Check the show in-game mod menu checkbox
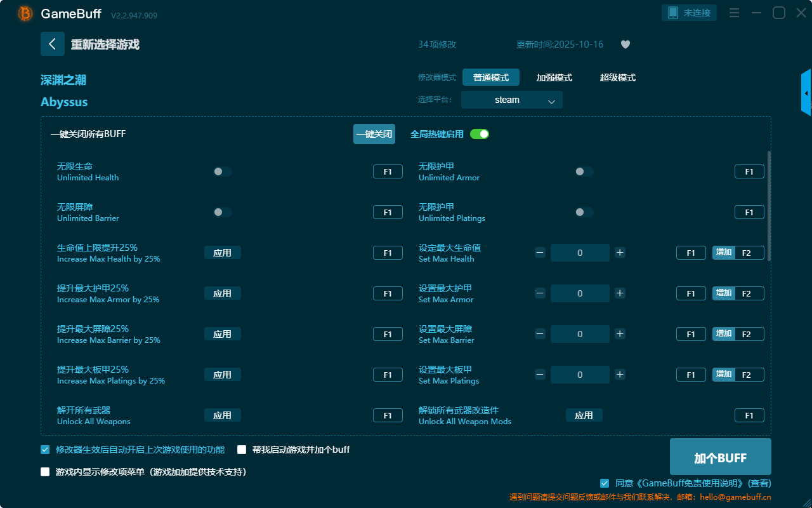 click(45, 472)
